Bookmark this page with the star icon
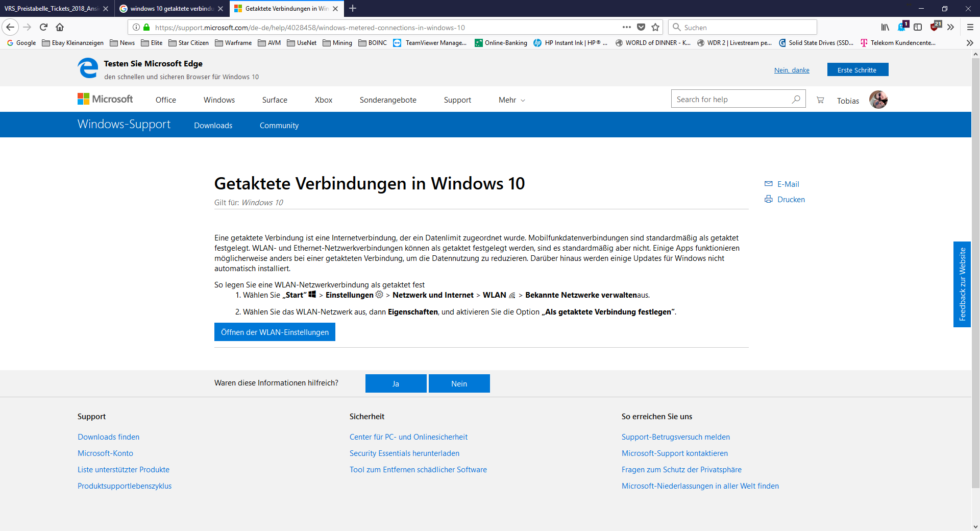Screen dimensions: 980x531 click(655, 27)
